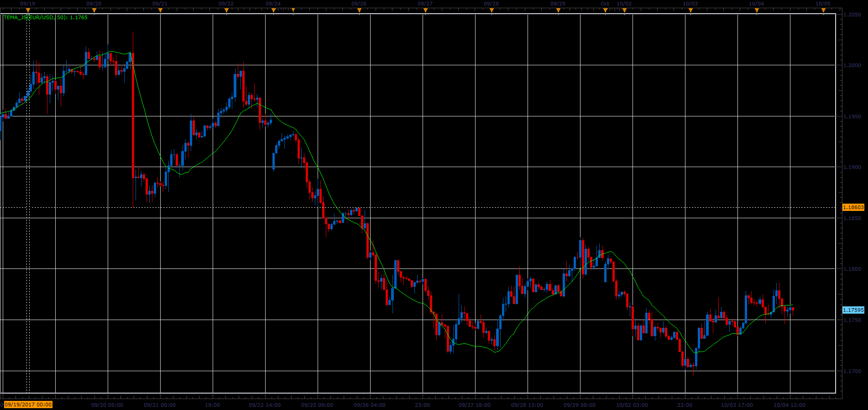Click the 09/20 day marker triangle
The height and width of the screenshot is (410, 868).
click(x=94, y=10)
